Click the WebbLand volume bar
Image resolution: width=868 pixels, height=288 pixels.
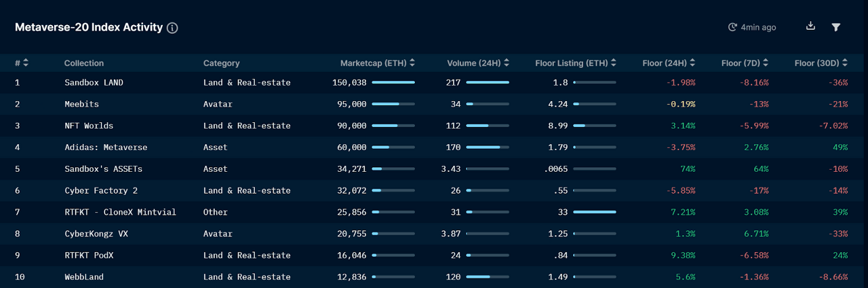488,277
